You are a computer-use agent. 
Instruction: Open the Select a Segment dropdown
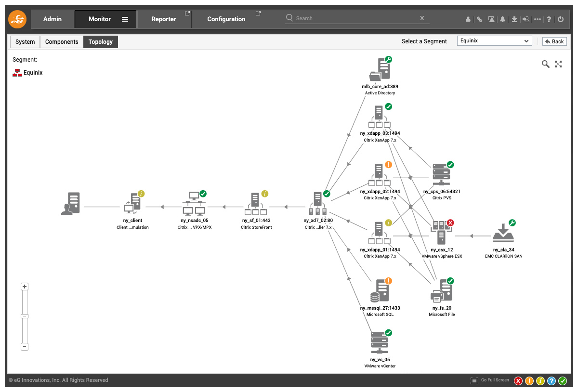point(494,41)
